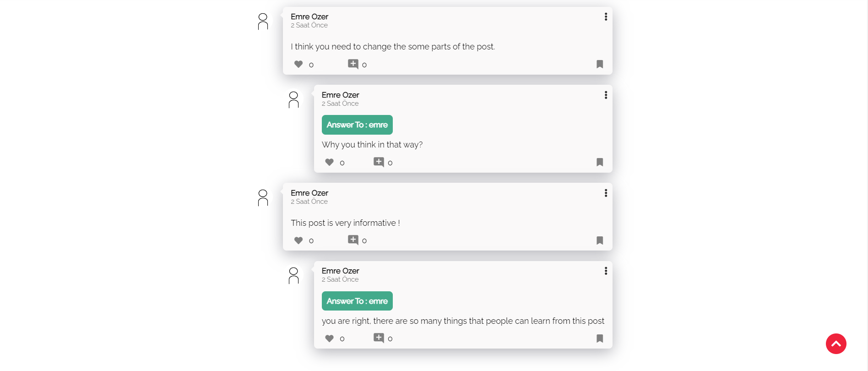
Task: Bookmark the comment 'This post is very informative !'
Action: point(600,240)
